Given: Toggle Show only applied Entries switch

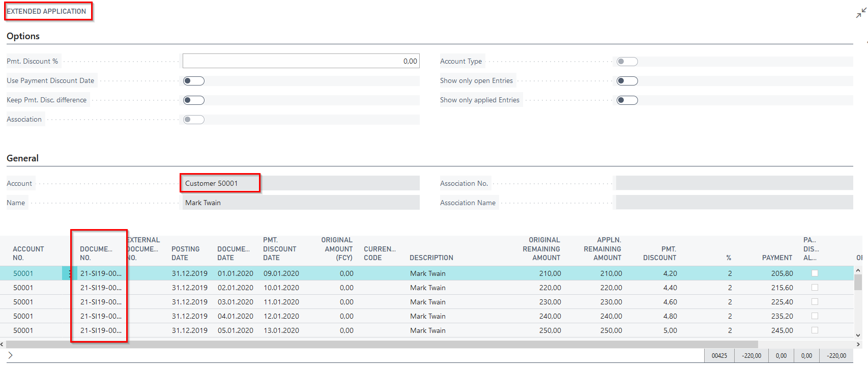Looking at the screenshot, I should coord(627,100).
